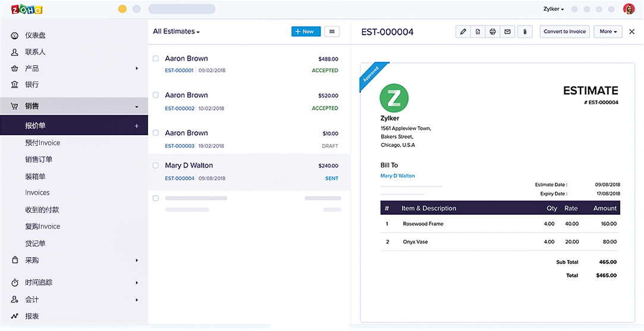Close the estimate detail with X
This screenshot has width=644, height=331.
point(632,32)
